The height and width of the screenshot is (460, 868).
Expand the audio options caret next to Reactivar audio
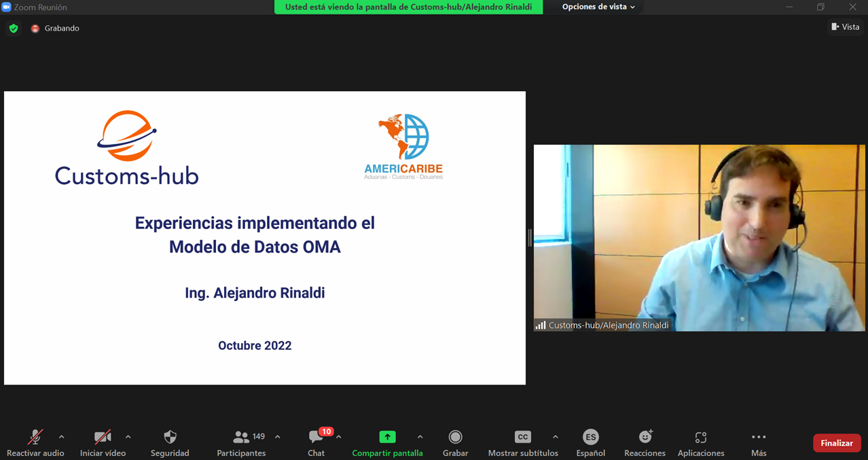(61, 437)
